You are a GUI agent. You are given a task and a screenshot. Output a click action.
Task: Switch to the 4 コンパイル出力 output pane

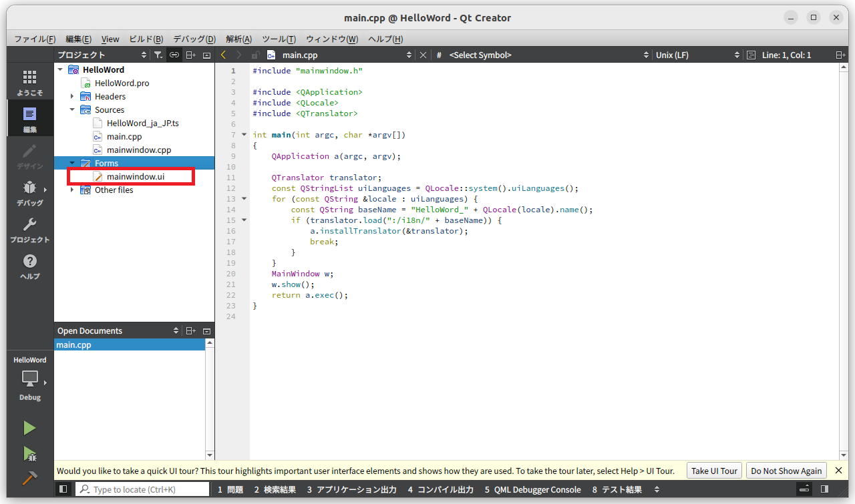pyautogui.click(x=440, y=489)
